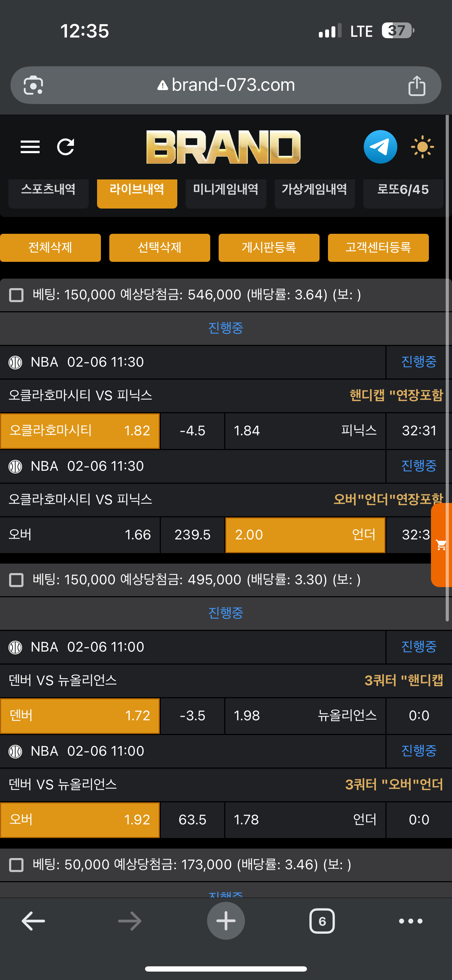Open the browser more options menu
This screenshot has width=452, height=980.
click(411, 921)
